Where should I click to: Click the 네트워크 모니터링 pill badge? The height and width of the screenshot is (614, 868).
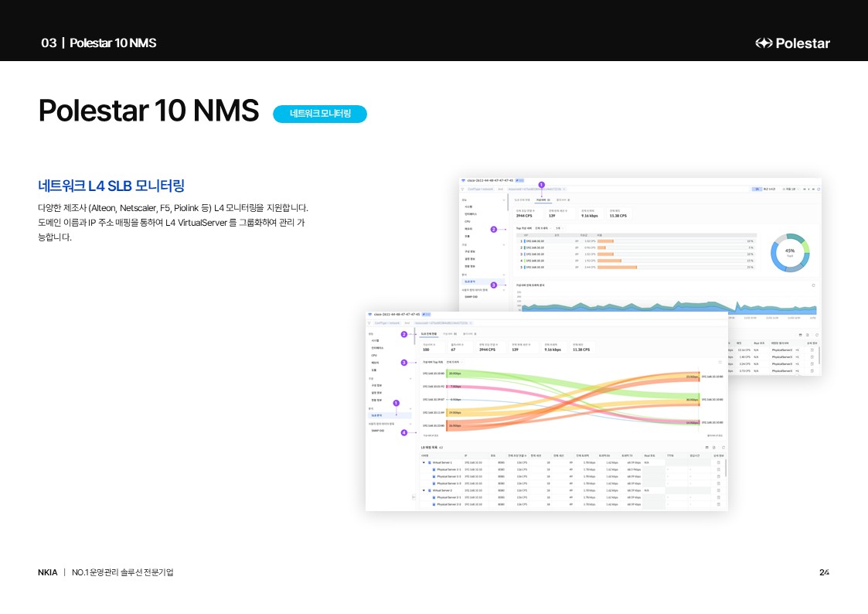click(320, 114)
